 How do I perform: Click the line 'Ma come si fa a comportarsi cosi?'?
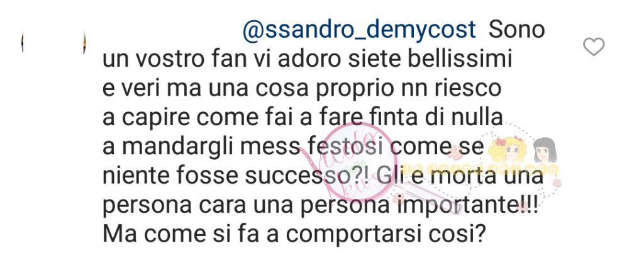pyautogui.click(x=294, y=235)
